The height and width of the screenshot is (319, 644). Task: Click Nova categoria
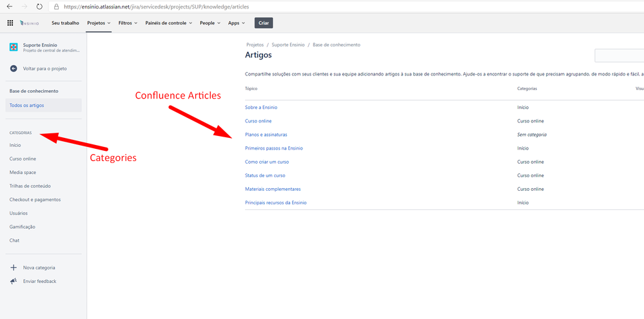tap(39, 267)
